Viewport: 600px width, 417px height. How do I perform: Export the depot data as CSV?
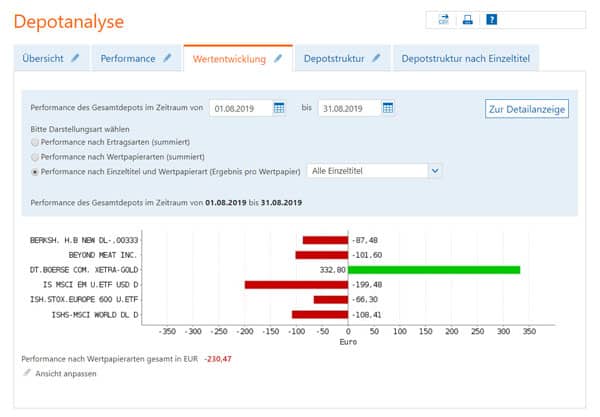[x=443, y=20]
